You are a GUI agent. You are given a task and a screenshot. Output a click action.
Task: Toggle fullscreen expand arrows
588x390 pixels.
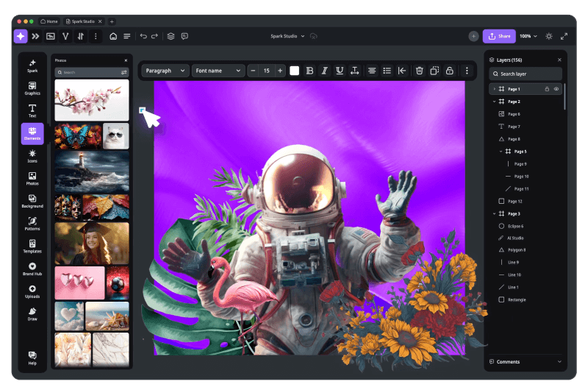pyautogui.click(x=564, y=36)
